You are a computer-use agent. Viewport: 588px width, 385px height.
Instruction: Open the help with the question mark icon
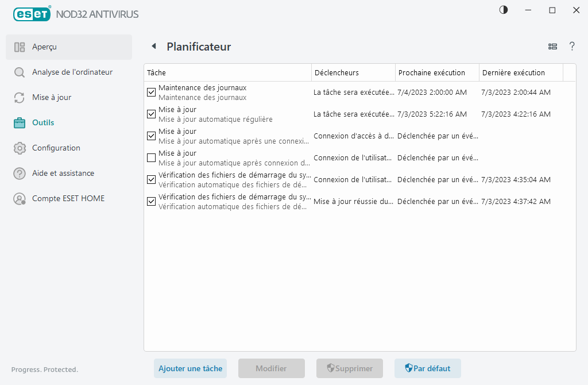coord(572,47)
